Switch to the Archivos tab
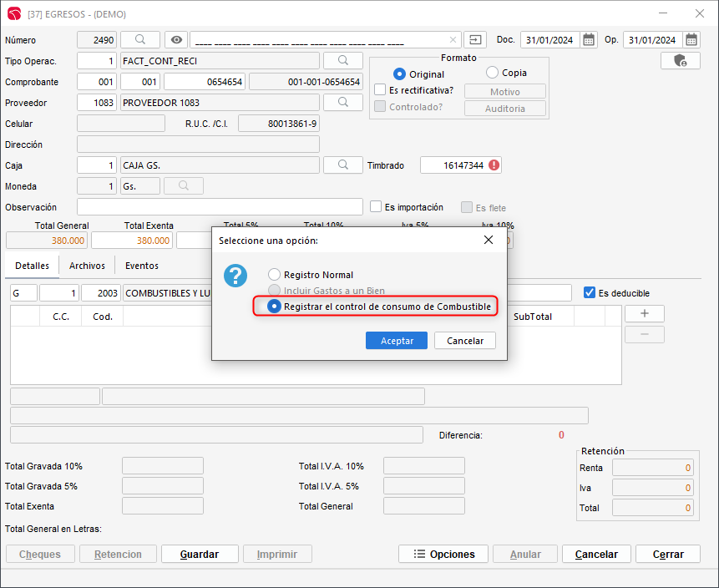This screenshot has width=719, height=588. point(87,266)
